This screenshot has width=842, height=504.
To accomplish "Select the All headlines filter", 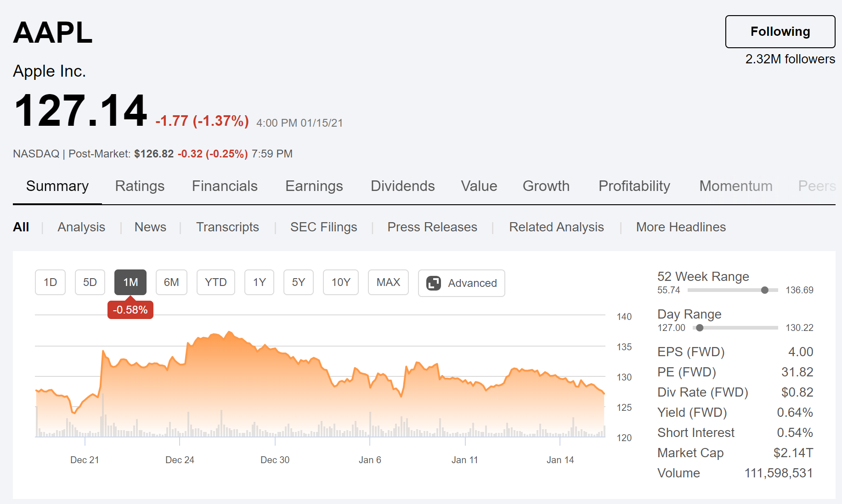I will point(21,227).
